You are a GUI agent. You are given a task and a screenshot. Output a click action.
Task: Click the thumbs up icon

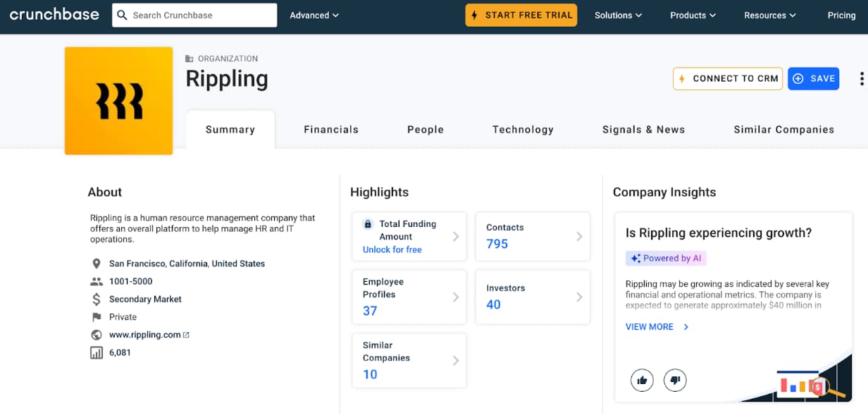pyautogui.click(x=642, y=381)
